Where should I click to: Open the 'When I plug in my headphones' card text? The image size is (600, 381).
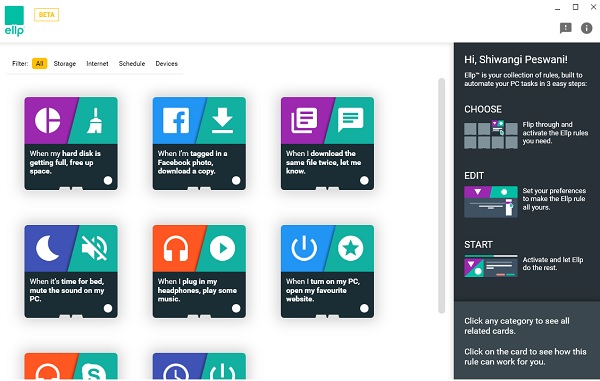coord(197,290)
